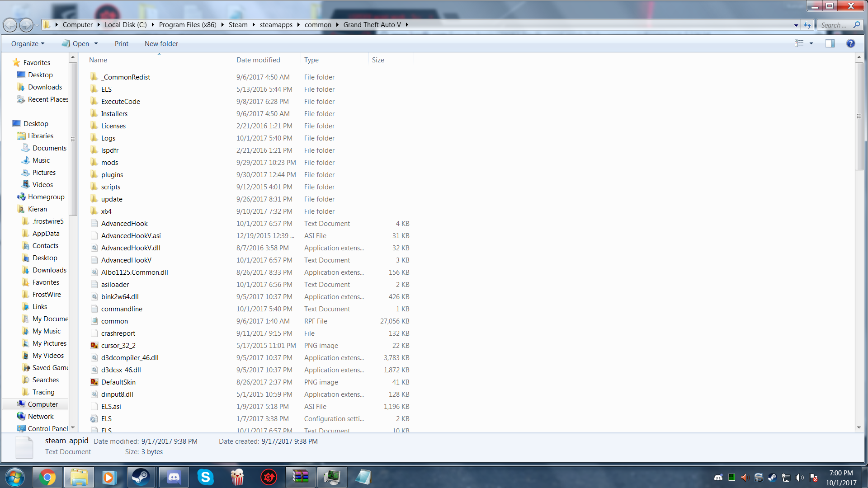Expand the Open button dropdown arrow

(96, 43)
